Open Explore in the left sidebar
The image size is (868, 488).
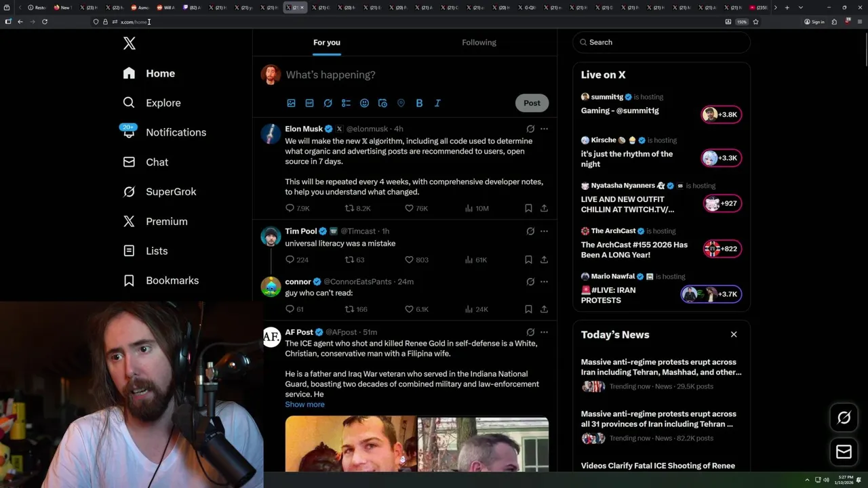point(152,103)
